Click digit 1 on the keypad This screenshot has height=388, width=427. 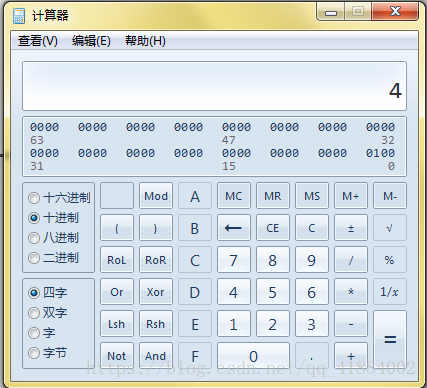coord(234,324)
